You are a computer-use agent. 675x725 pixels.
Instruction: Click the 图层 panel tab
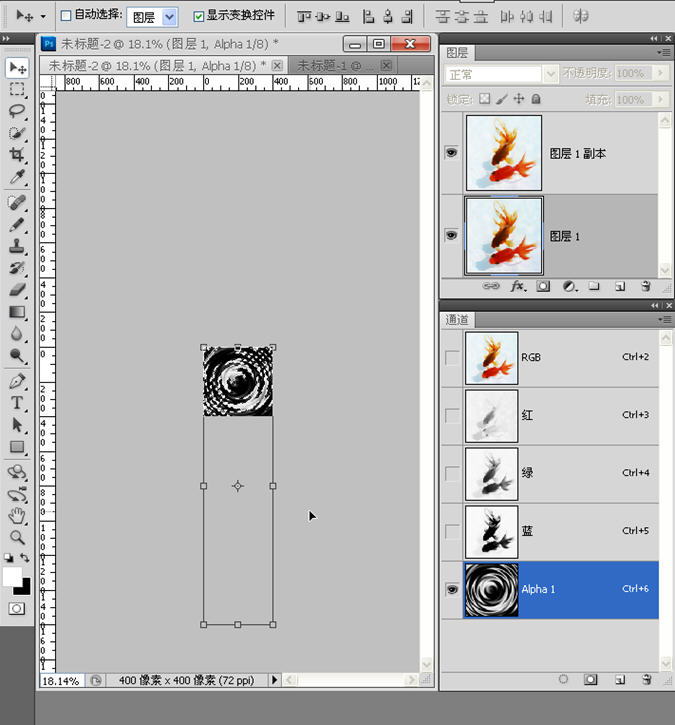pyautogui.click(x=457, y=53)
